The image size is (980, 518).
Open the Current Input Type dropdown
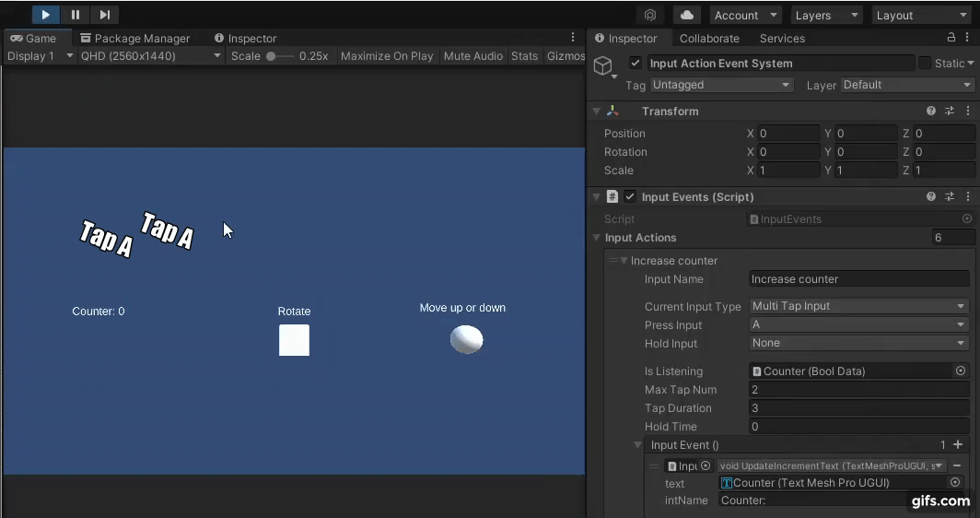click(857, 306)
